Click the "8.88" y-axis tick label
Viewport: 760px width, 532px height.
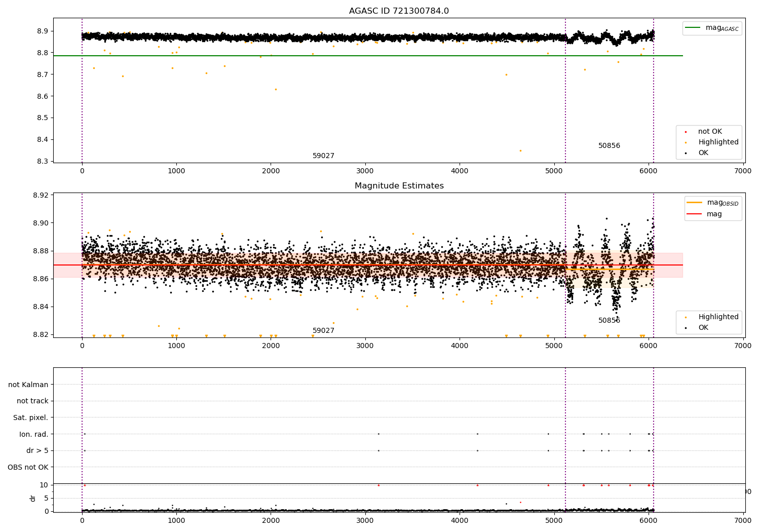[40, 251]
